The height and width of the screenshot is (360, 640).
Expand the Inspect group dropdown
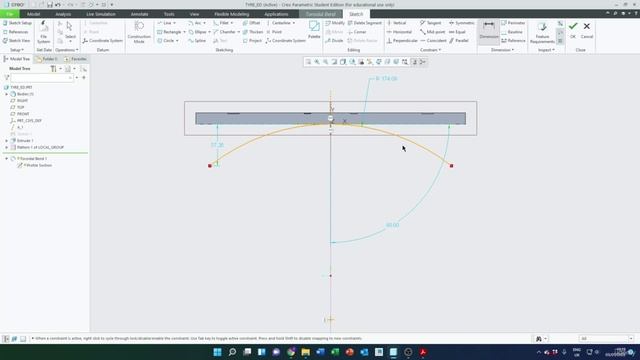coord(546,50)
